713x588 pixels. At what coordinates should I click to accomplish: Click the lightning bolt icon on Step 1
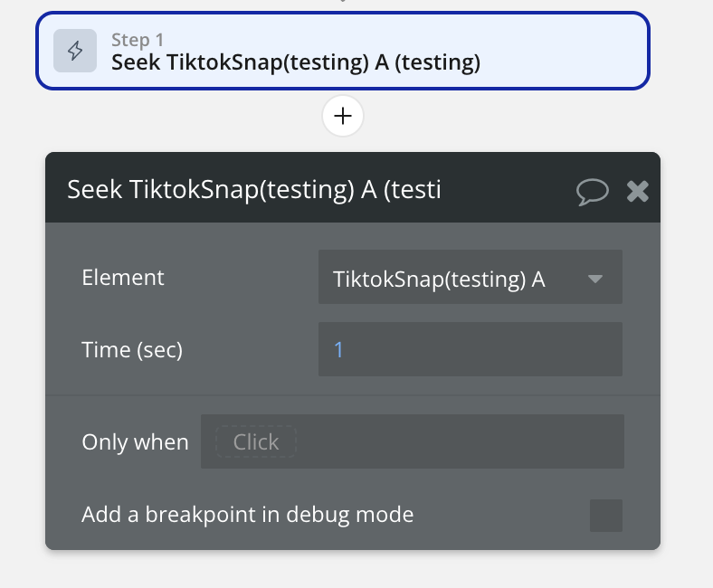75,51
